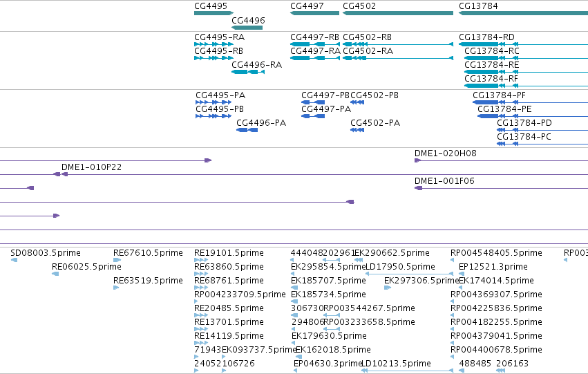Viewport: 588px width, 374px height.
Task: Click EST RE63519.5prime
Action: [148, 281]
